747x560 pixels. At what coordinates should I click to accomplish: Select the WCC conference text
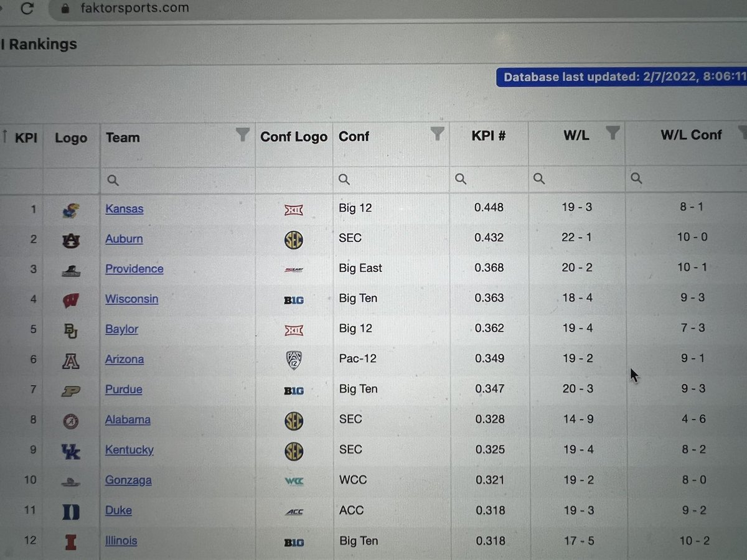353,480
